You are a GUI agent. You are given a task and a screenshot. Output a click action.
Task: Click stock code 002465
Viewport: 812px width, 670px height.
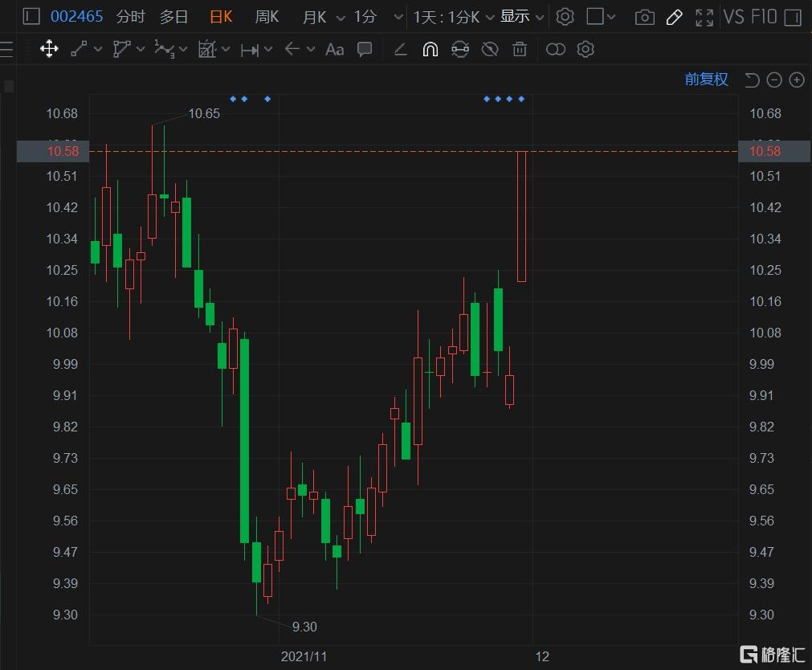click(x=76, y=17)
